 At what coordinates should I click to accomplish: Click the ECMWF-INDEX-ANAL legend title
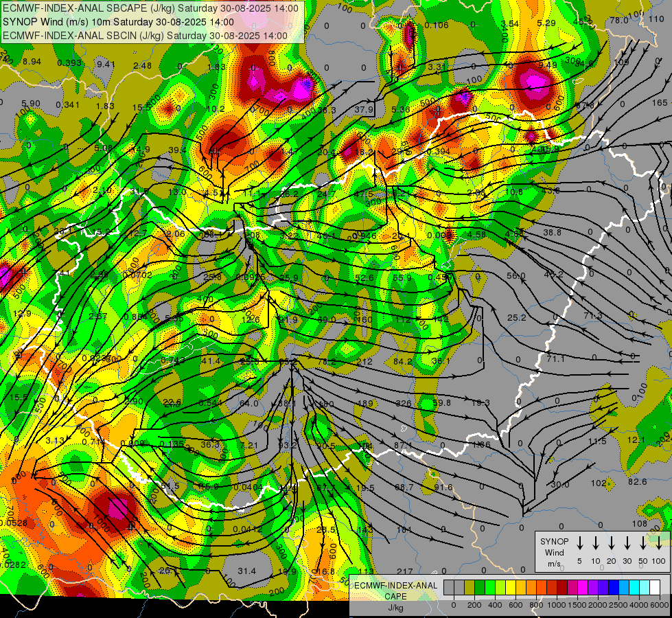point(396,586)
